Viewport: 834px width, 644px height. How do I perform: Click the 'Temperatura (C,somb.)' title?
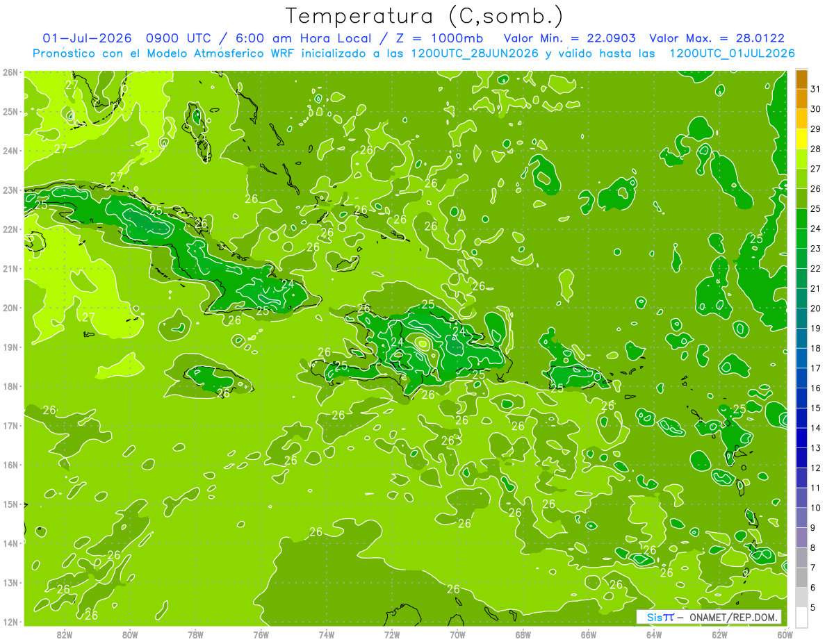pyautogui.click(x=424, y=16)
